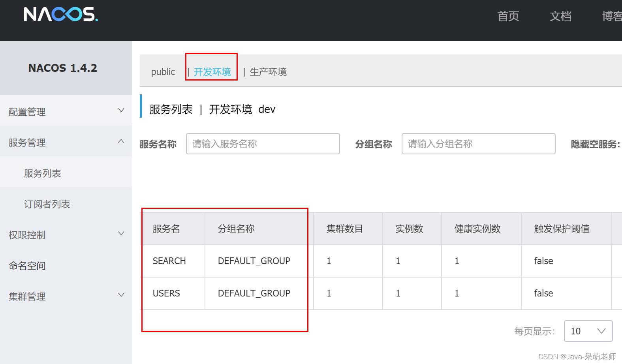Open the 文档 documentation link
Screen dimensions: 622x364
click(560, 16)
